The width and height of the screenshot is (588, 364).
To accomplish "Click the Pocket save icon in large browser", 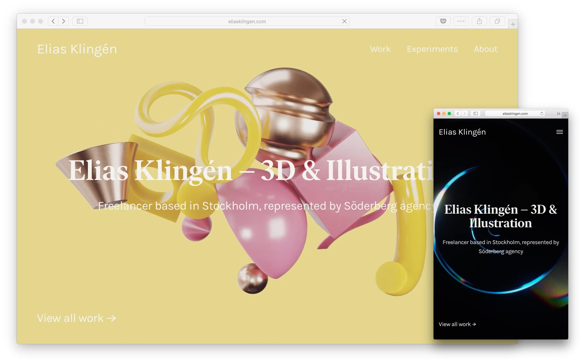I will [x=443, y=21].
